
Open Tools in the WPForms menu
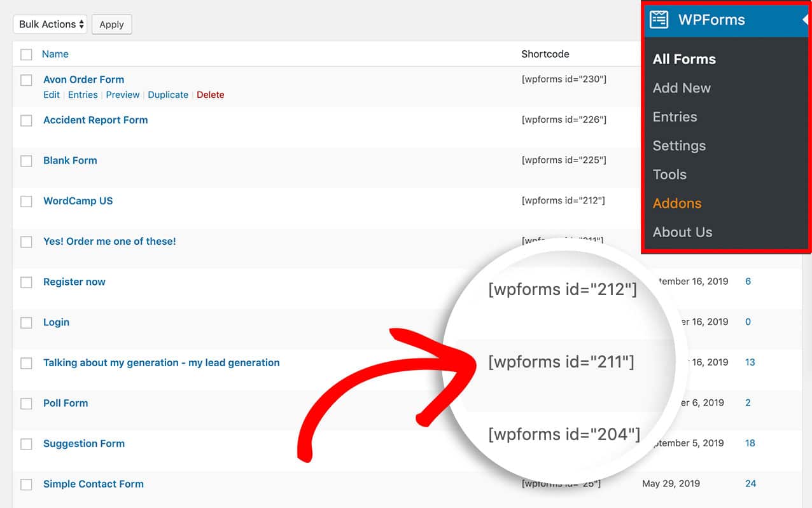(x=669, y=174)
